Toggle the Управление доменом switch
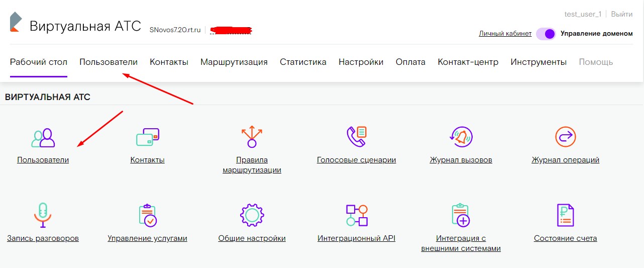644x268 pixels. click(x=546, y=34)
